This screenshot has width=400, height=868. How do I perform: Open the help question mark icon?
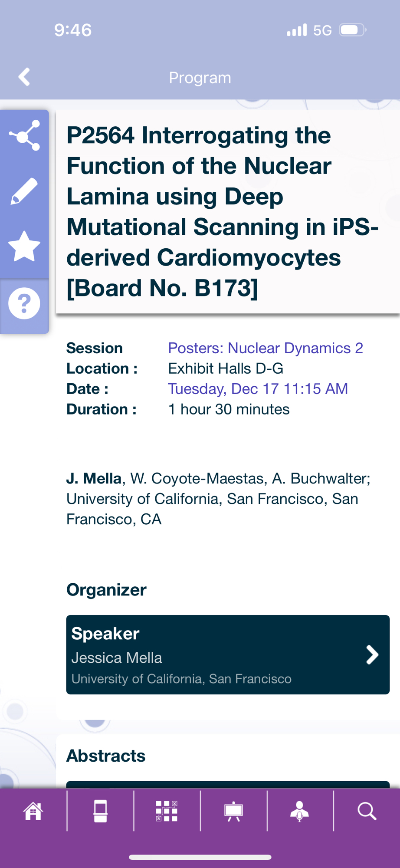pyautogui.click(x=24, y=303)
